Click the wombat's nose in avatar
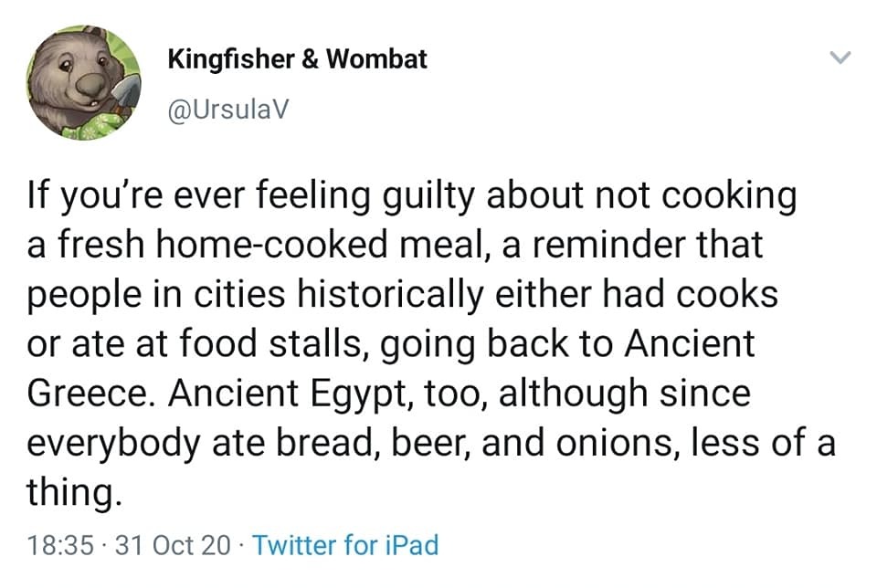The height and width of the screenshot is (588, 877). point(90,87)
